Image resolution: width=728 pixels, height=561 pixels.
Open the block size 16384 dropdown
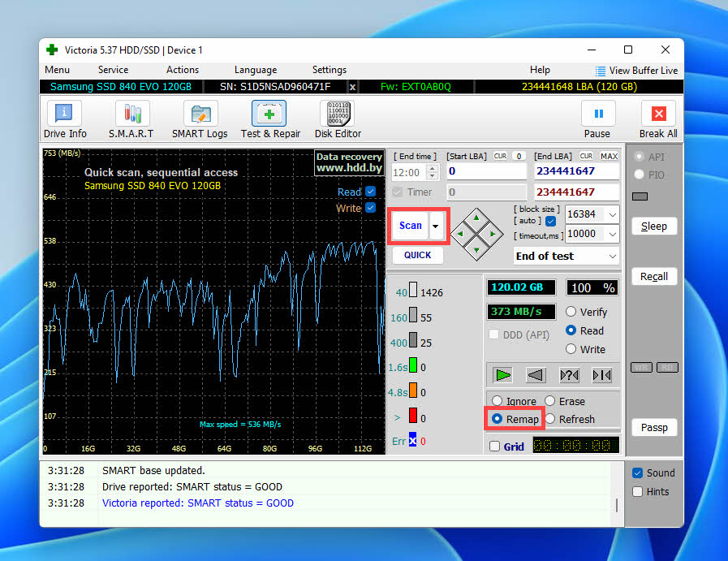(x=613, y=214)
